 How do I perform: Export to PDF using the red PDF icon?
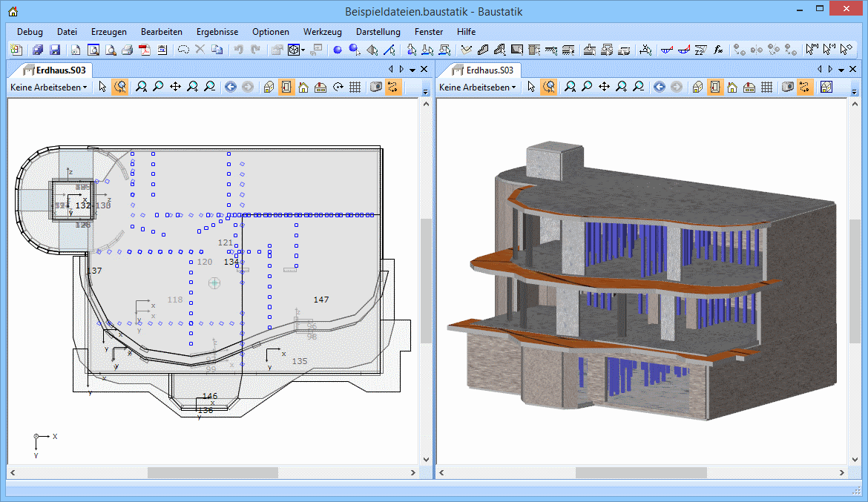tap(145, 50)
